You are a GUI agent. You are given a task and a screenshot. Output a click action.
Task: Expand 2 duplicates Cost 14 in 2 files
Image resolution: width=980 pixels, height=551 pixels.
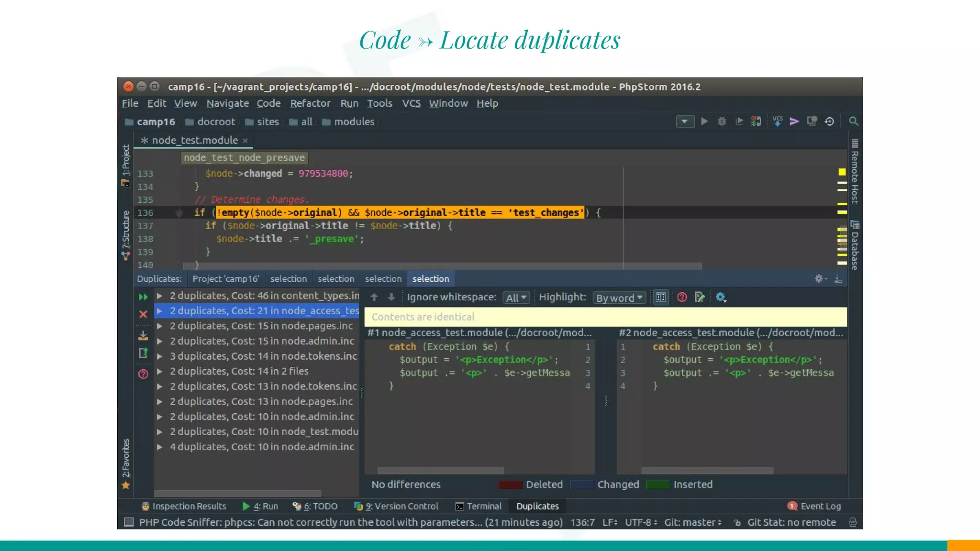click(160, 371)
